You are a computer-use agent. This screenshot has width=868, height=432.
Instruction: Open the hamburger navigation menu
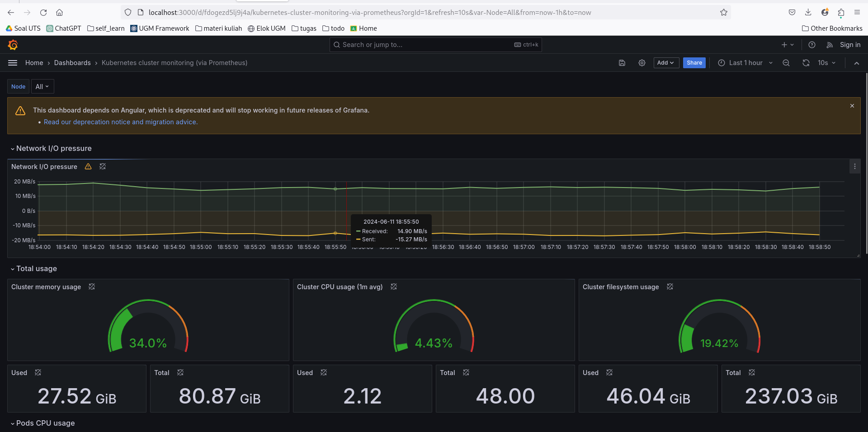point(13,63)
